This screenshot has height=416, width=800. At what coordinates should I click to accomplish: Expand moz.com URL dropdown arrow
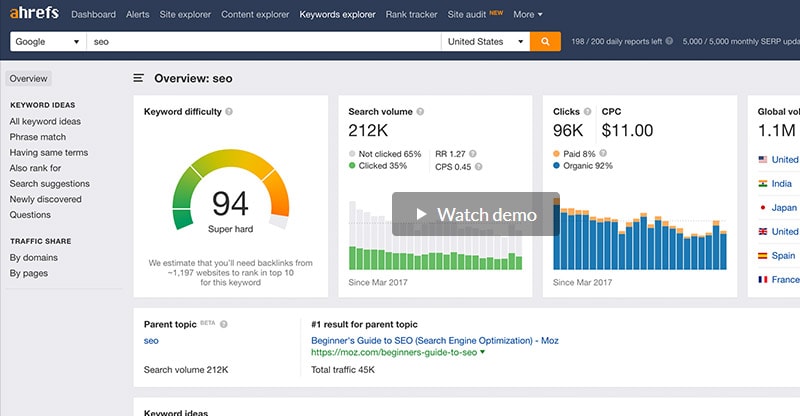coord(482,352)
